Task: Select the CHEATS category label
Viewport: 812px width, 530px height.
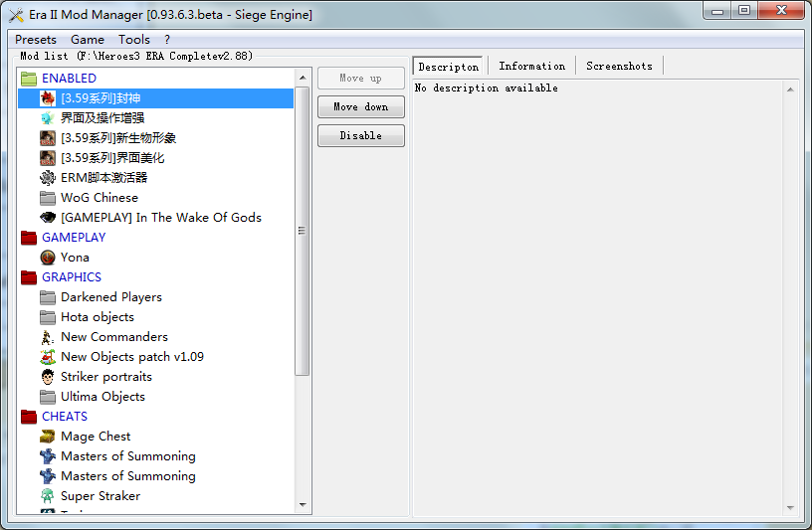Action: pyautogui.click(x=65, y=417)
